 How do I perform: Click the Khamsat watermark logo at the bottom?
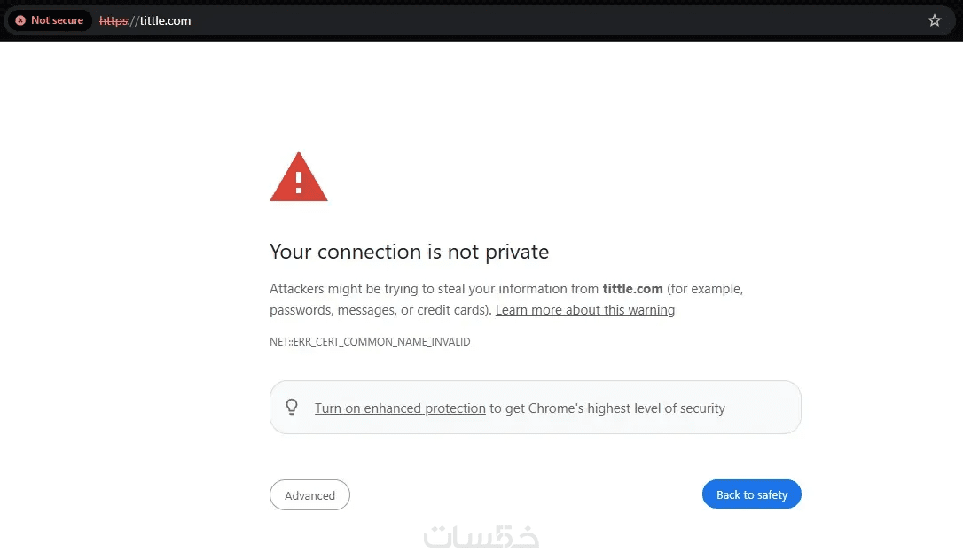(x=481, y=536)
